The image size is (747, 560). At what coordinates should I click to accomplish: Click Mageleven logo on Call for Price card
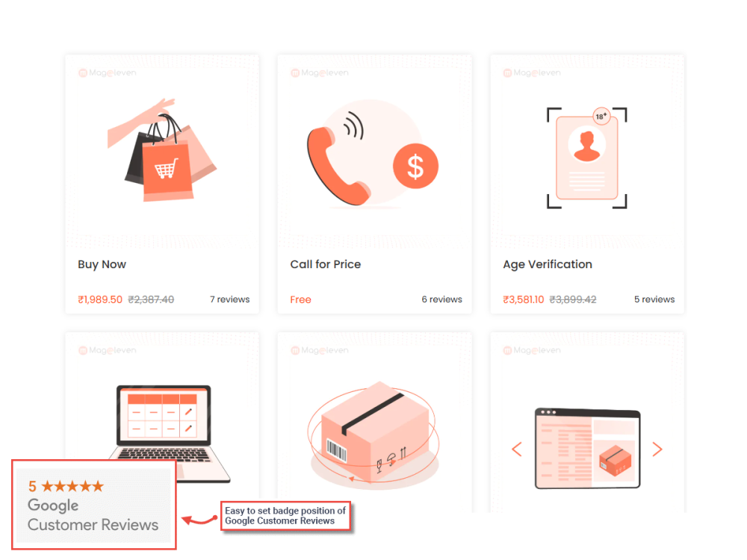point(320,73)
